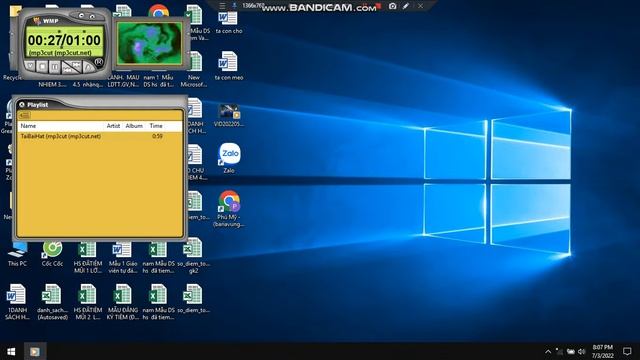
Task: Open the Action Center notifications icon
Action: [627, 351]
